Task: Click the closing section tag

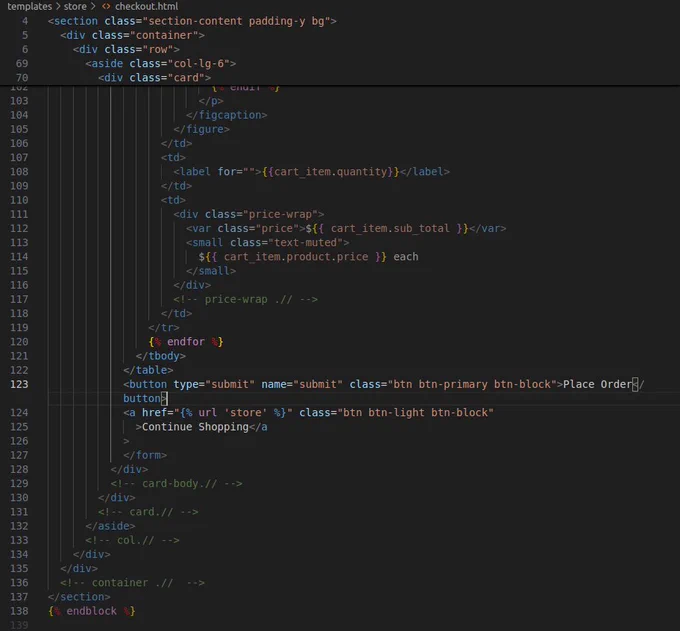Action: pos(79,597)
